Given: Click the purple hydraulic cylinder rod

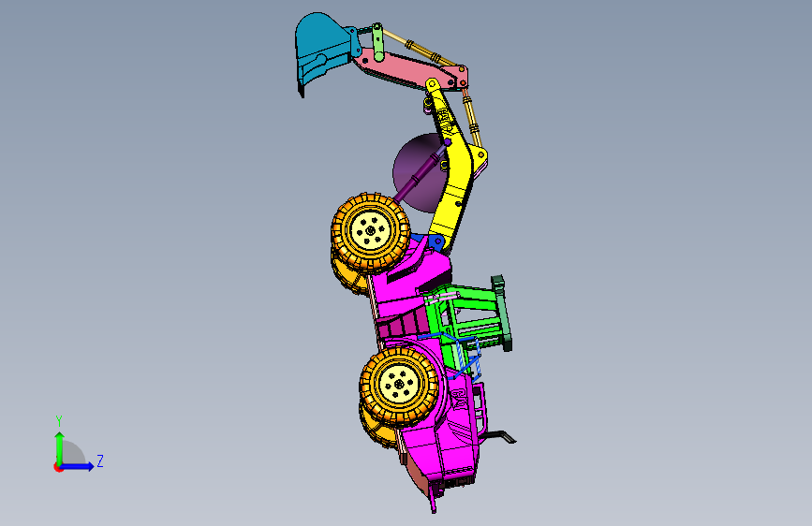Looking at the screenshot, I should [x=420, y=171].
